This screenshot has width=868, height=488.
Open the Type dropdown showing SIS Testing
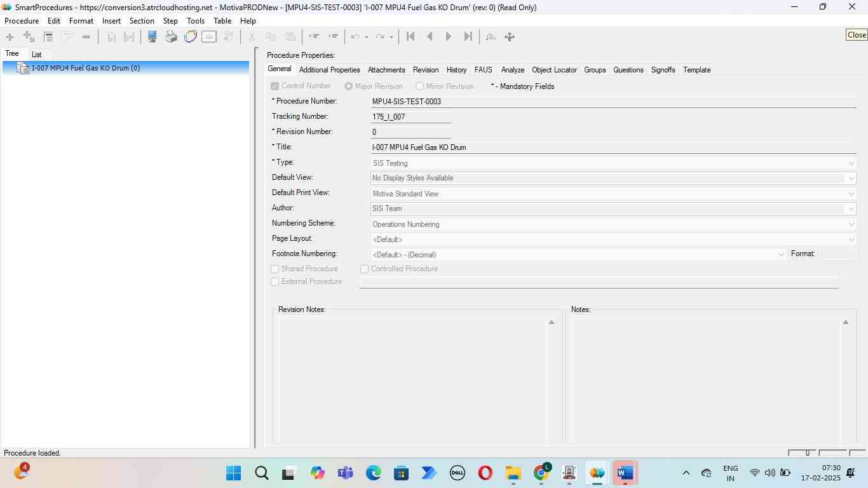click(x=614, y=163)
